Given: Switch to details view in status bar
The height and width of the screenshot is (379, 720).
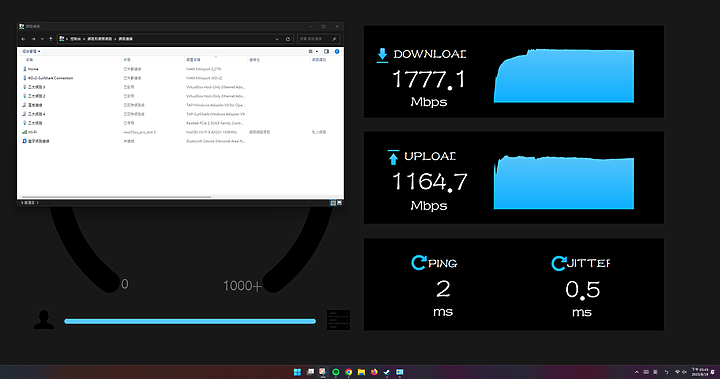Looking at the screenshot, I should 333,203.
